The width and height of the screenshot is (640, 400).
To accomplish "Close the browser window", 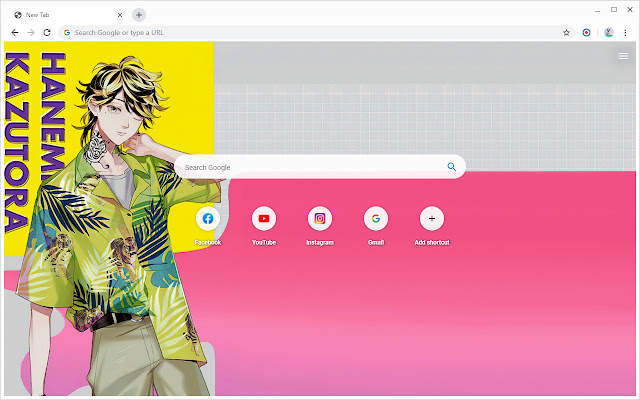I will [630, 10].
